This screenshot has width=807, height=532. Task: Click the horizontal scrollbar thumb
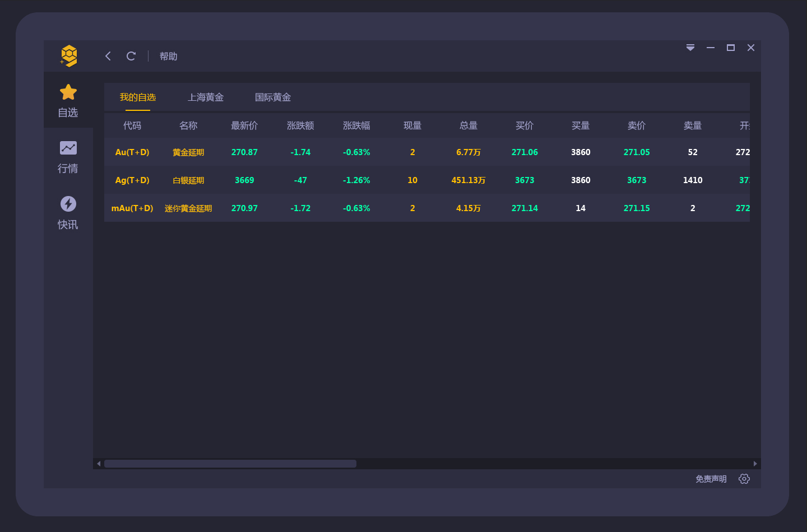(x=230, y=464)
